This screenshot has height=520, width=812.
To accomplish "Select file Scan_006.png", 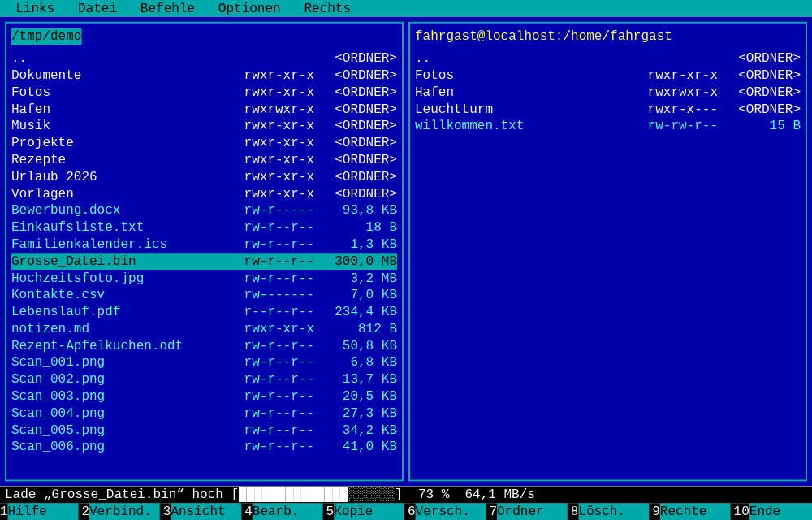I will point(204,446).
